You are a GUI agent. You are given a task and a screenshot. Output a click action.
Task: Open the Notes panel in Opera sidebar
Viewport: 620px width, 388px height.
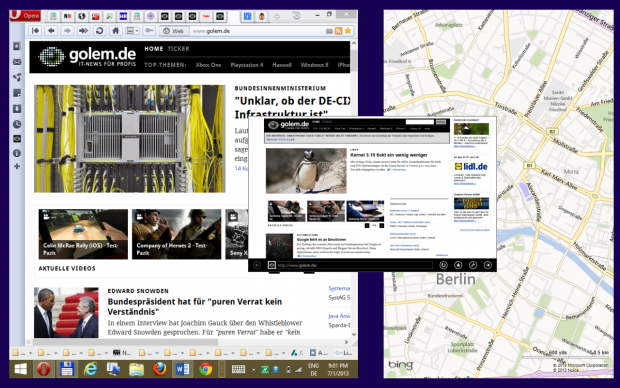pos(17,93)
